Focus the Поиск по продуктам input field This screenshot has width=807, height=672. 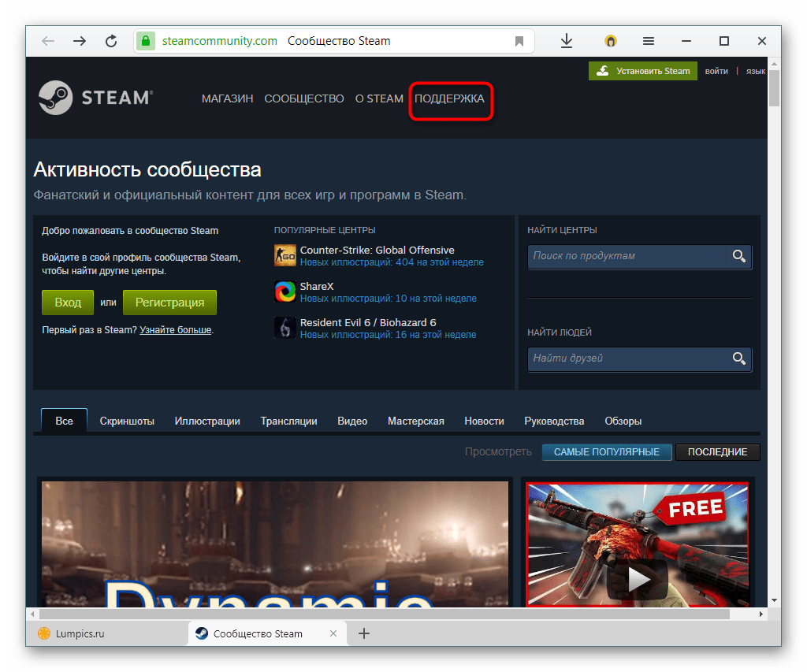(629, 256)
